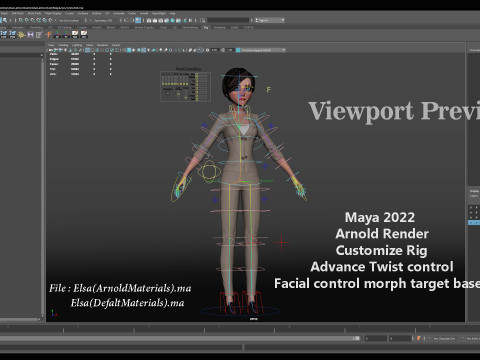This screenshot has width=480, height=360.
Task: Switch to the Animation shelf tab
Action: click(18, 27)
